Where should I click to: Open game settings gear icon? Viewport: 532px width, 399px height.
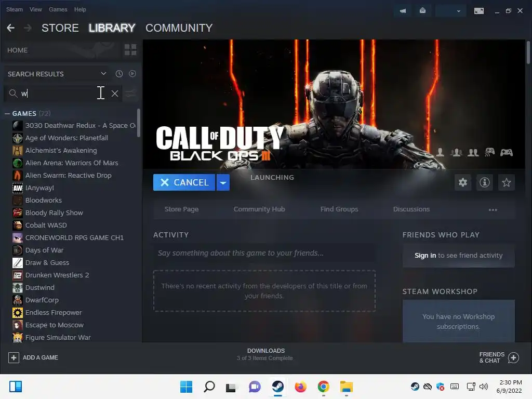pyautogui.click(x=463, y=182)
